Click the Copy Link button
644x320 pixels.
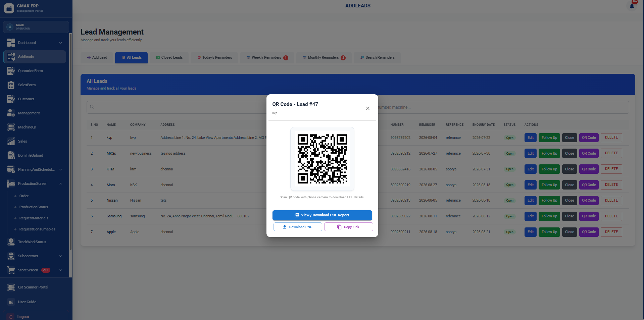pos(348,227)
